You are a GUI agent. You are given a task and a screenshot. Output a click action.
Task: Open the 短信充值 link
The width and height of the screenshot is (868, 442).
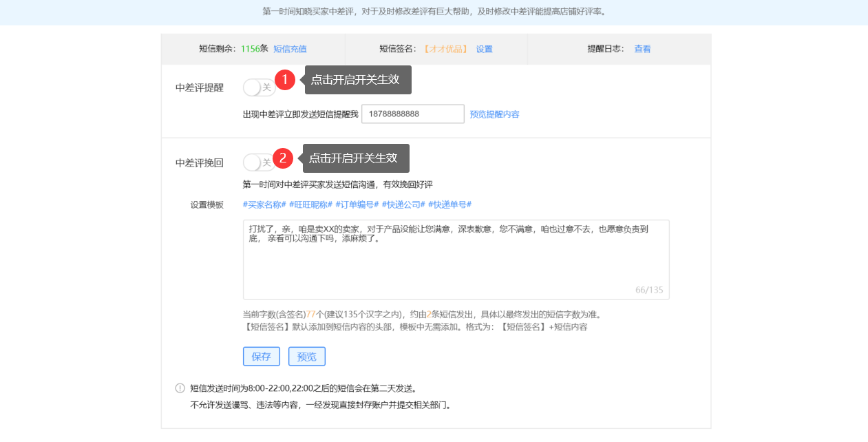(290, 49)
